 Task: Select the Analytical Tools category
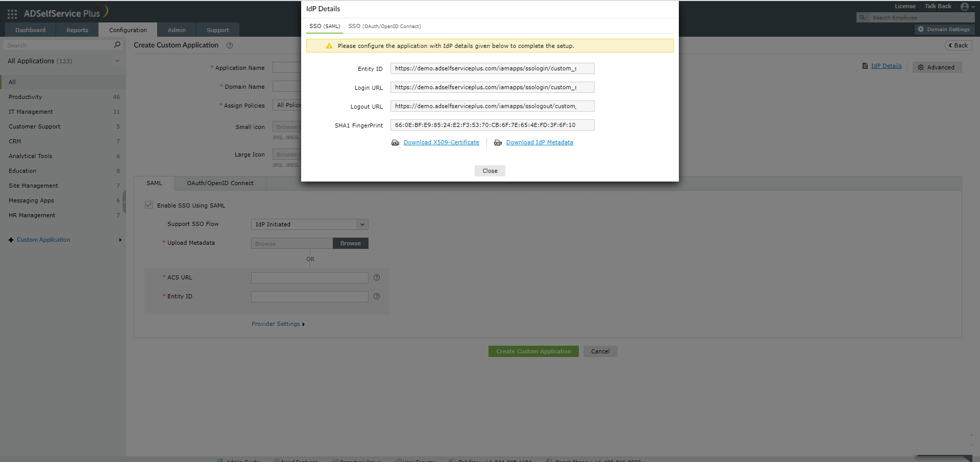click(x=63, y=156)
